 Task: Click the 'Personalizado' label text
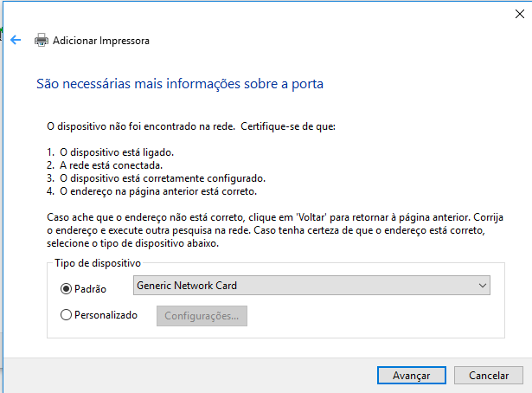click(106, 315)
